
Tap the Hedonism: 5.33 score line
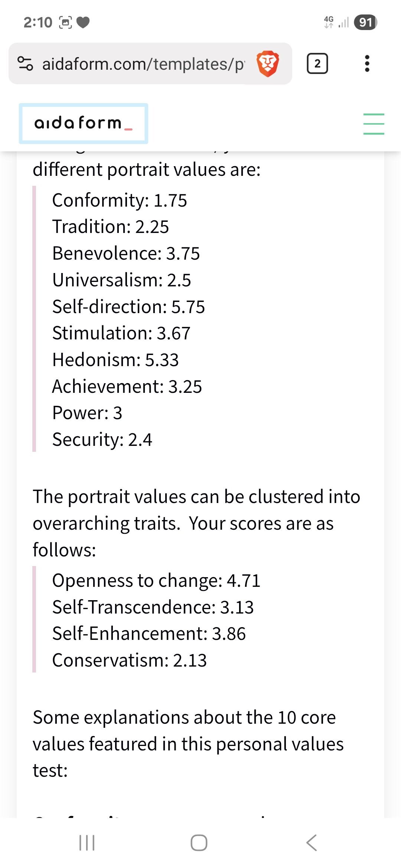(x=115, y=360)
